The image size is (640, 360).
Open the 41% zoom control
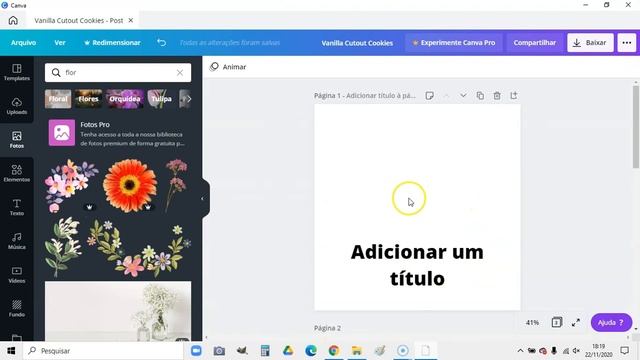532,322
